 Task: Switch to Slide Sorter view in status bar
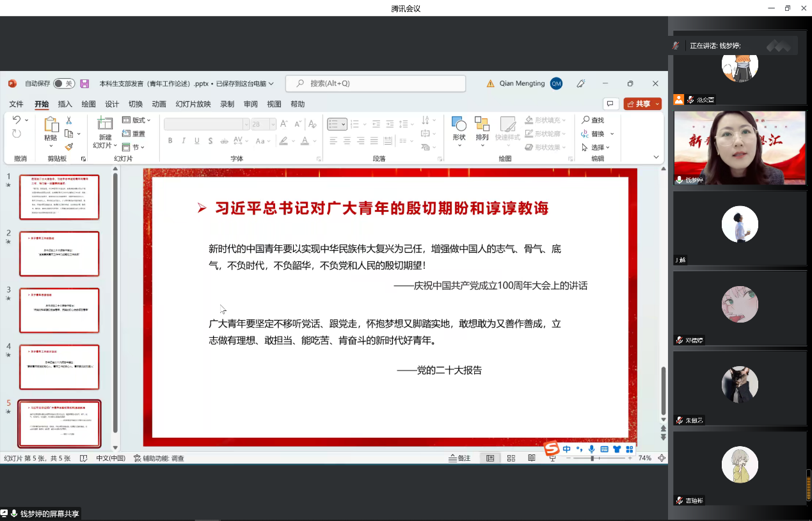(x=511, y=458)
